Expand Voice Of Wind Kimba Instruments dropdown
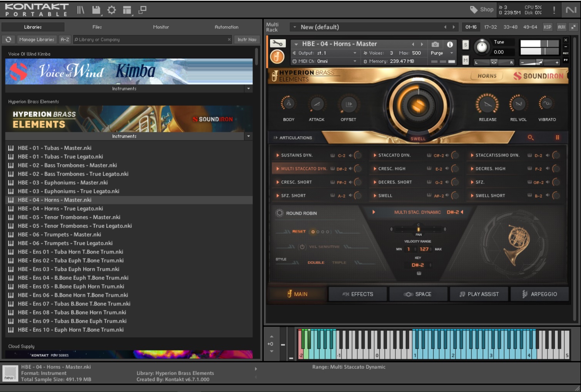581x392 pixels. [x=248, y=88]
